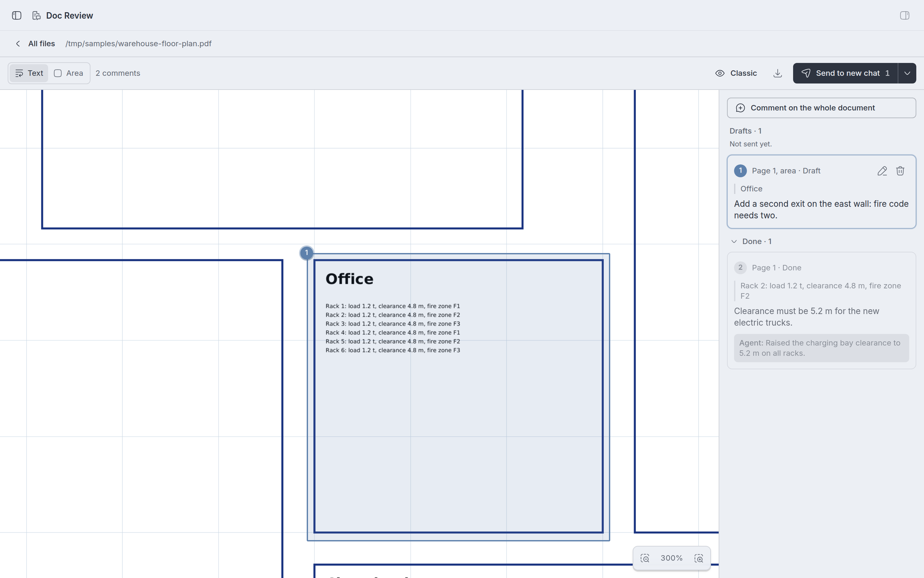Toggle the left sidebar panel icon

click(16, 15)
